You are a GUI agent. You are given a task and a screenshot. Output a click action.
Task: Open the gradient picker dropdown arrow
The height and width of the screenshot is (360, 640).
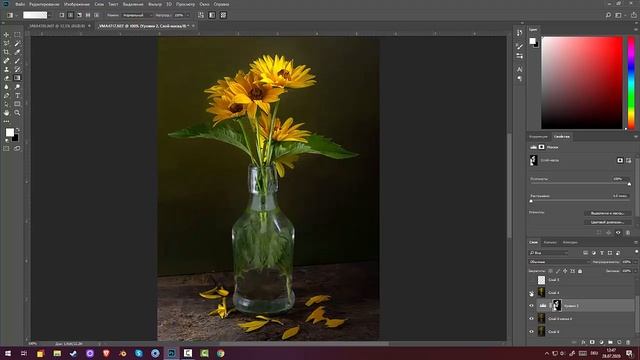[x=49, y=15]
